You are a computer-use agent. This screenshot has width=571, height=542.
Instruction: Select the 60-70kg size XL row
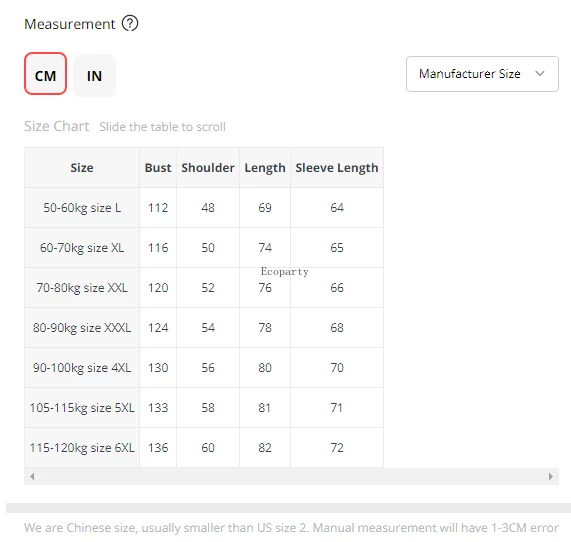[204, 248]
